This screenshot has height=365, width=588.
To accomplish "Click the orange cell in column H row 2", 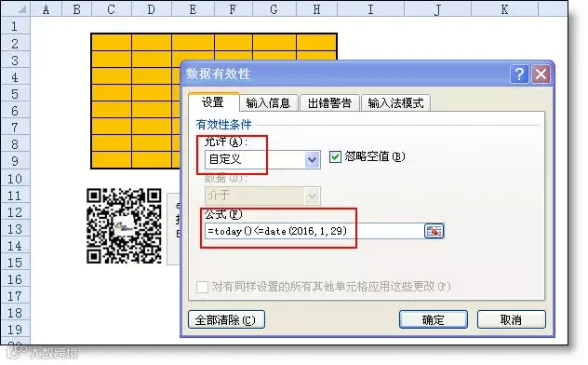I will (x=316, y=43).
